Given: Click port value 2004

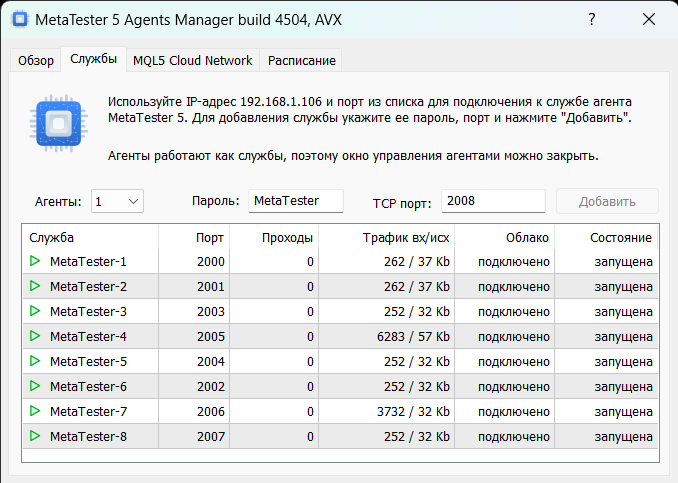Looking at the screenshot, I should click(211, 361).
